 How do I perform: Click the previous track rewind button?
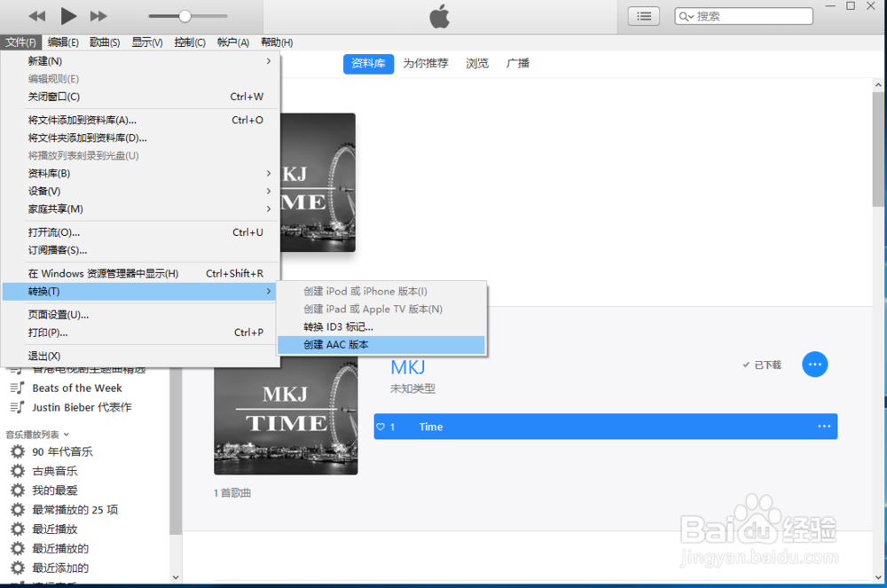tap(37, 16)
